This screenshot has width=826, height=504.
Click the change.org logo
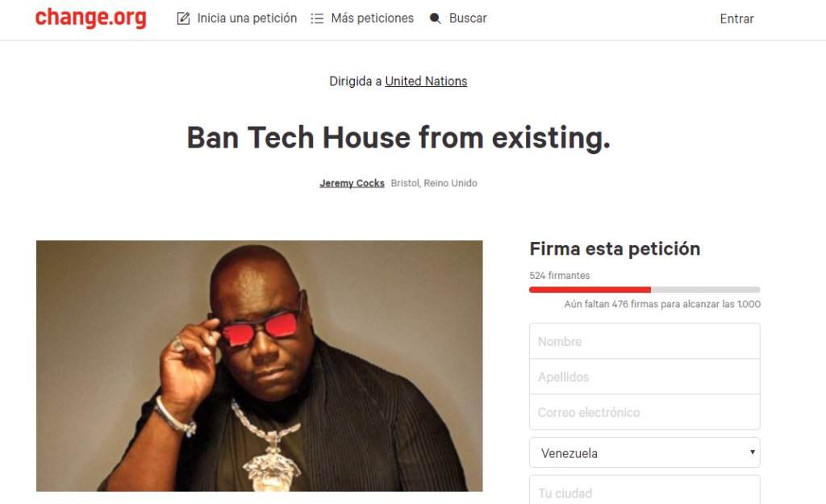[90, 18]
